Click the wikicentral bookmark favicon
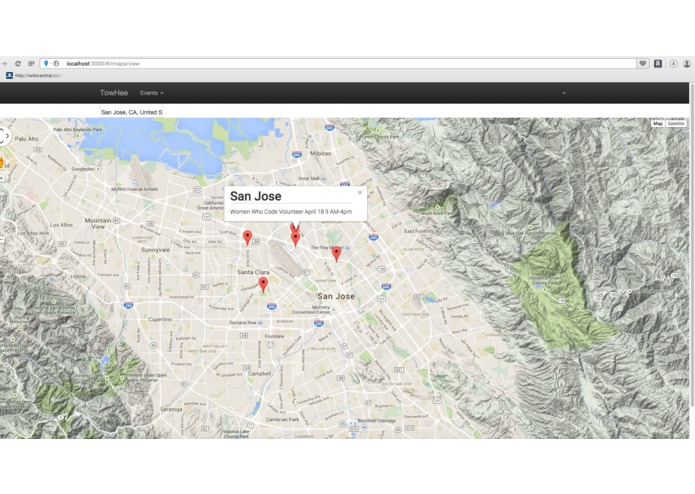 coord(9,75)
